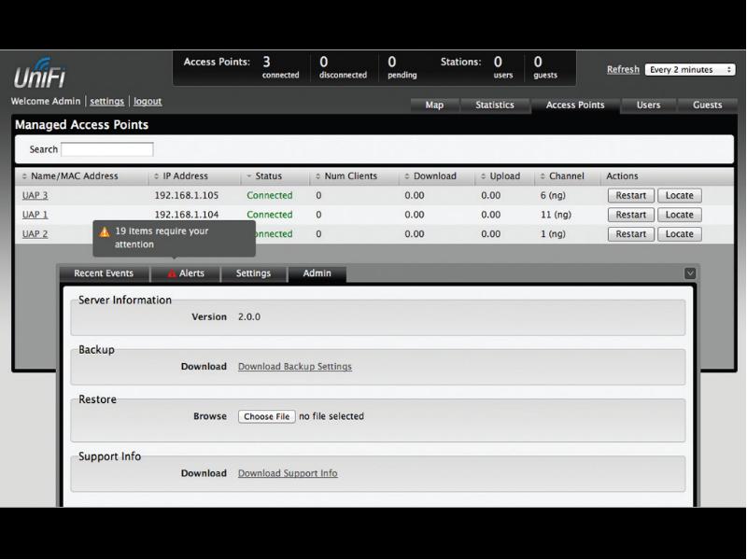Click the Actions column header
The height and width of the screenshot is (560, 747).
pyautogui.click(x=622, y=176)
